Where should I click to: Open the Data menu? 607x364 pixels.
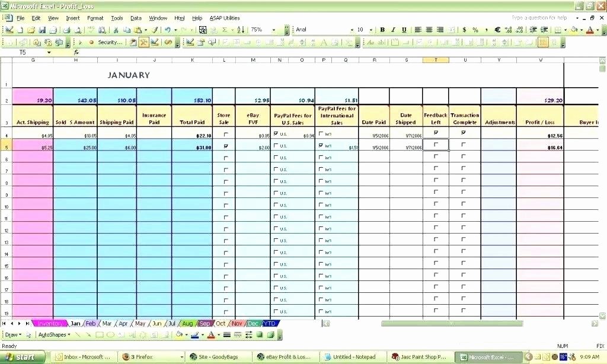pos(136,18)
